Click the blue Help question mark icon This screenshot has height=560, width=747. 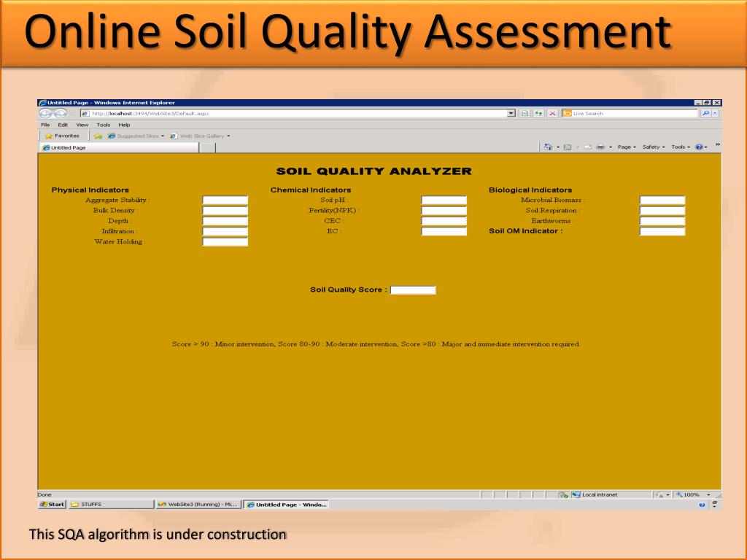coord(698,147)
